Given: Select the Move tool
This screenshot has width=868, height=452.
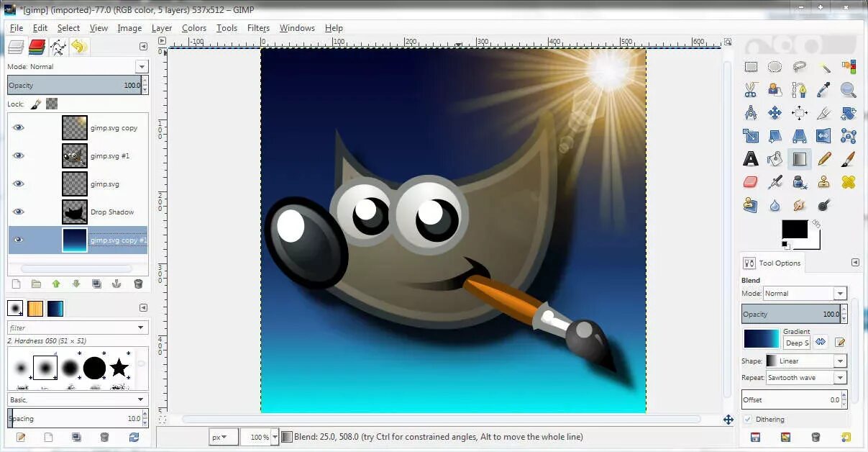Looking at the screenshot, I should pos(775,113).
